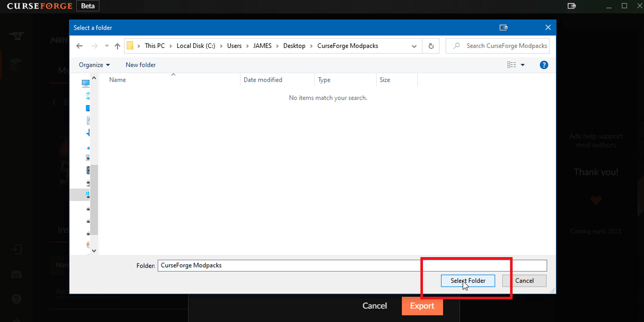
Task: Navigate to Desktop breadcrumb
Action: 294,46
